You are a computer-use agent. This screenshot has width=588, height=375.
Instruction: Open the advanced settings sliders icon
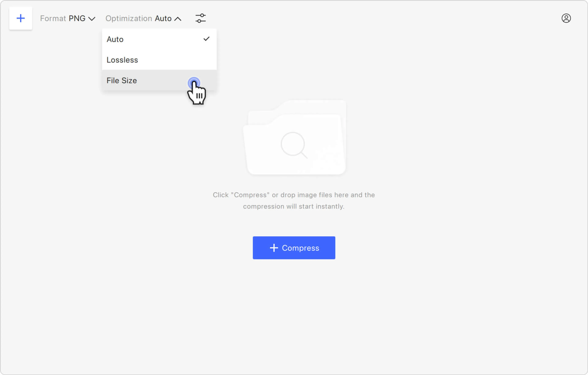(x=200, y=18)
